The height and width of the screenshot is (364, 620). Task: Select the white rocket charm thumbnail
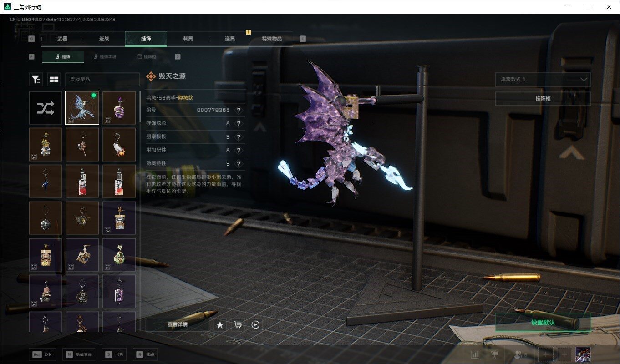[x=119, y=145]
